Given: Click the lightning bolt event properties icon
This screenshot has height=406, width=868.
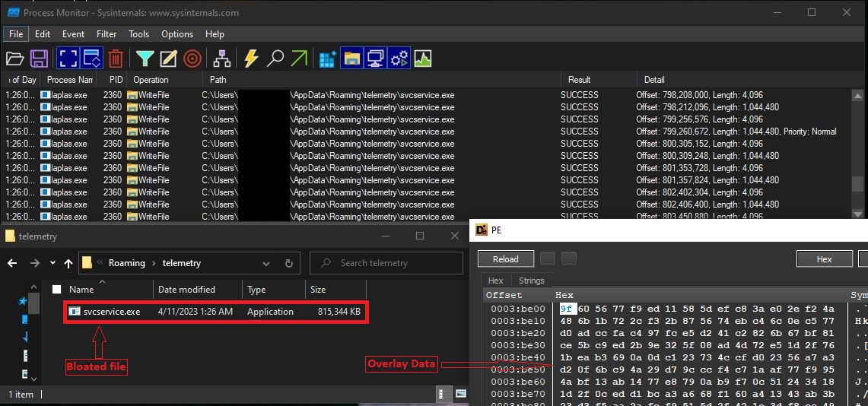Looking at the screenshot, I should [x=251, y=59].
